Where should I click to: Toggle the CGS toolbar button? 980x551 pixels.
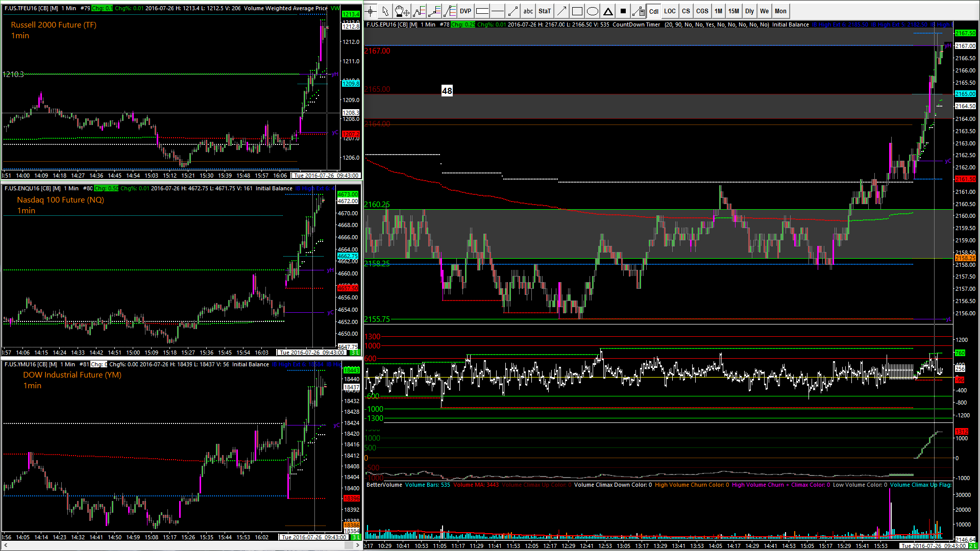click(x=702, y=11)
